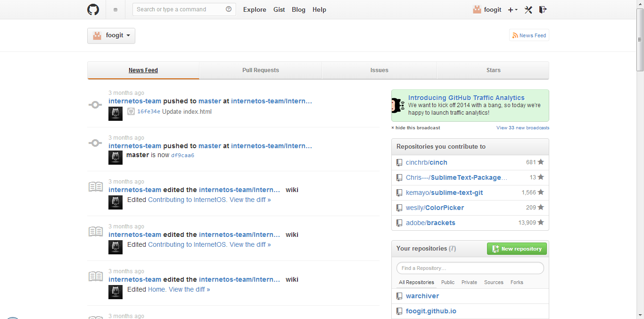Open the plus create-new dropdown
The width and height of the screenshot is (644, 319).
pyautogui.click(x=512, y=9)
